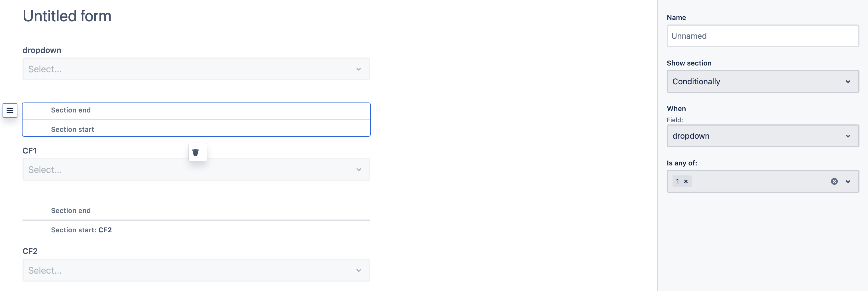Viewport: 868px width, 291px height.
Task: Clear all values in 'Is any of' field
Action: point(834,182)
